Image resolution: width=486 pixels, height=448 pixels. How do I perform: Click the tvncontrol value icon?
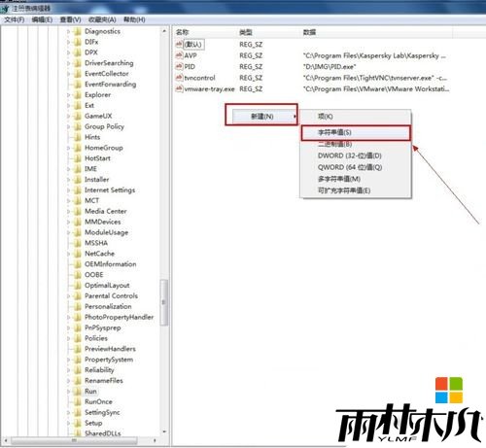[x=179, y=78]
